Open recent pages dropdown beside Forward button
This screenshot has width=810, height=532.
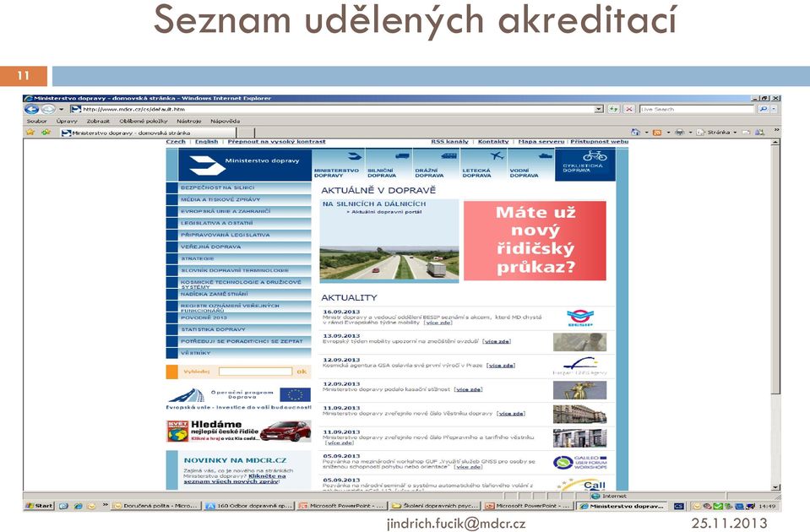[61, 109]
